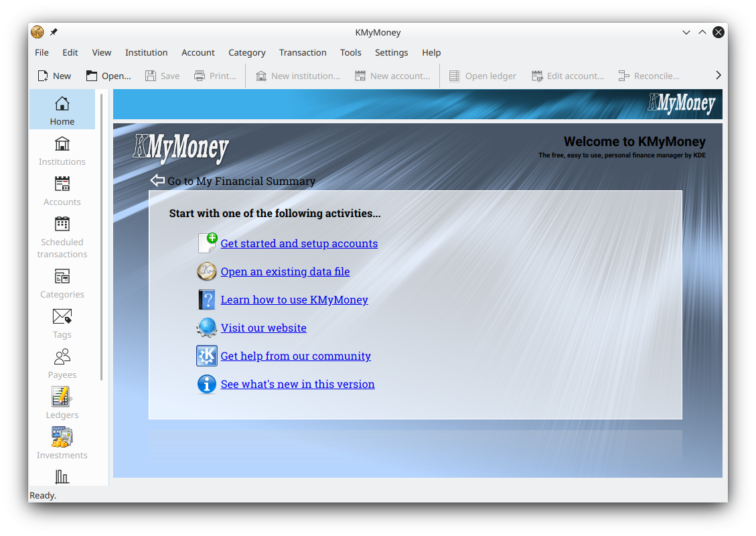Viewport: 756px width, 536px height.
Task: Open Scheduled transactions view
Action: pyautogui.click(x=62, y=237)
